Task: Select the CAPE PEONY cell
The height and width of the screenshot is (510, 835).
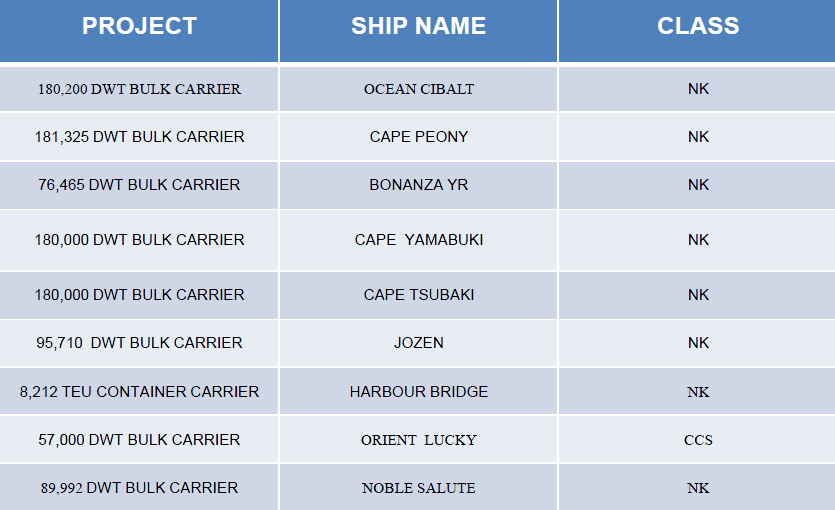Action: pyautogui.click(x=419, y=137)
